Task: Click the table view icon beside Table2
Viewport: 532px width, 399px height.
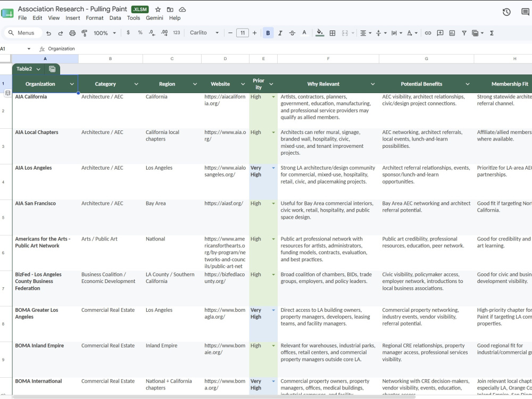Action: coord(52,69)
